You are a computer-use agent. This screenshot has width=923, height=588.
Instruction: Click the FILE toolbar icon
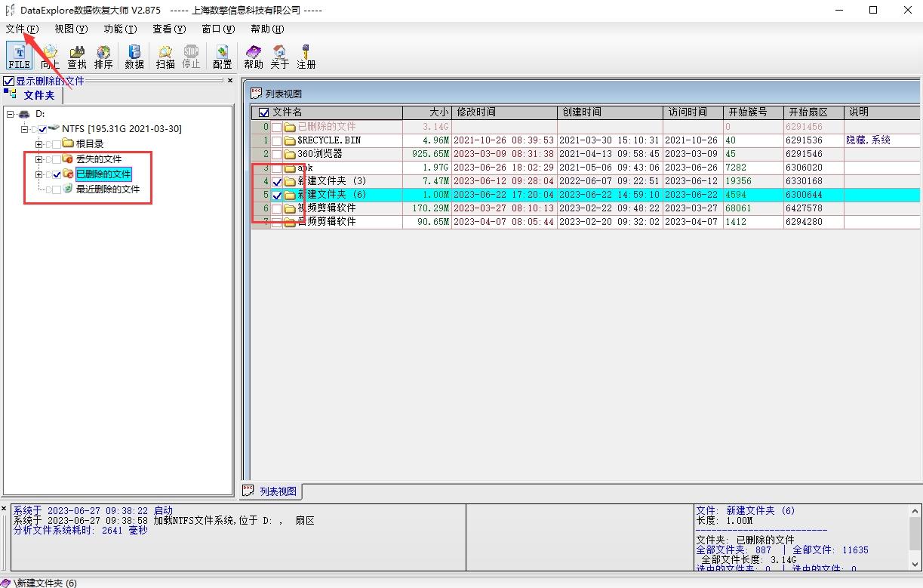[x=20, y=56]
